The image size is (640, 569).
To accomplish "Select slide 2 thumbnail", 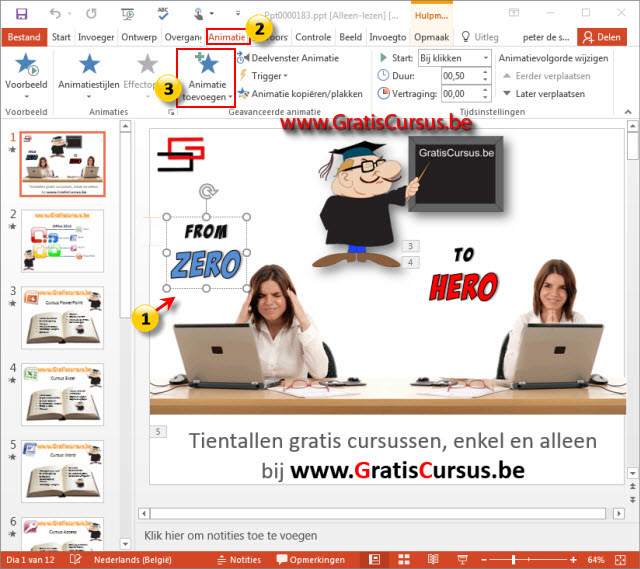I will (x=62, y=241).
